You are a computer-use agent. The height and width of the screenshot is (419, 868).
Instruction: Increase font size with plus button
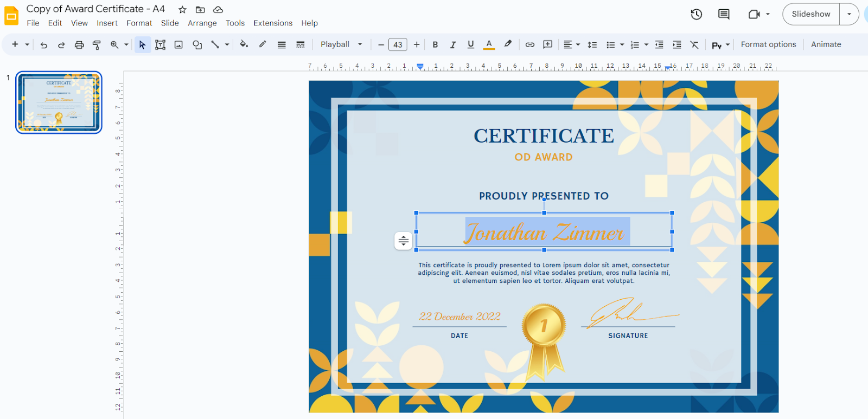(417, 45)
